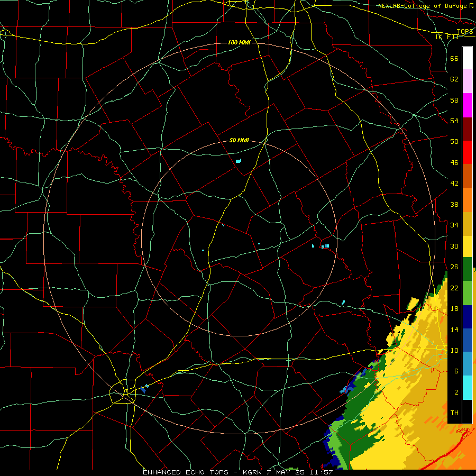Click the 'NEXLAB-College of DuPage' credit text
Screen dimensions: 476x476
423,6
